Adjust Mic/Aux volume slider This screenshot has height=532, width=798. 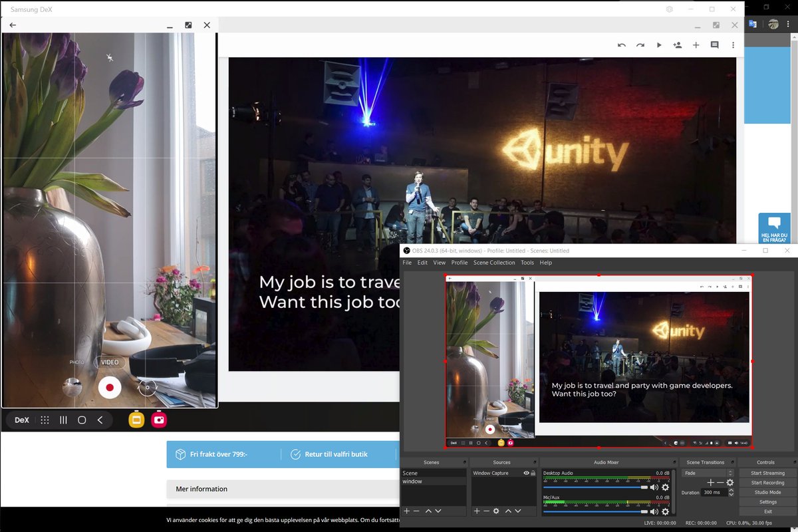click(596, 511)
